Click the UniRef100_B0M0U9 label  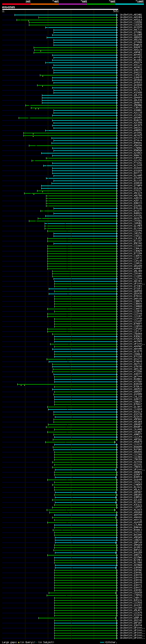pos(131,384)
